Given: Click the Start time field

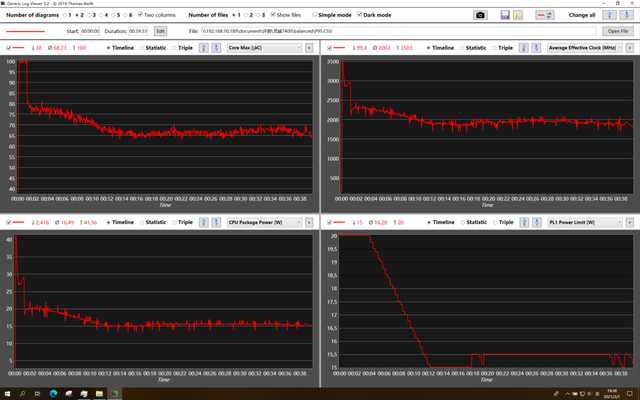Looking at the screenshot, I should 90,31.
